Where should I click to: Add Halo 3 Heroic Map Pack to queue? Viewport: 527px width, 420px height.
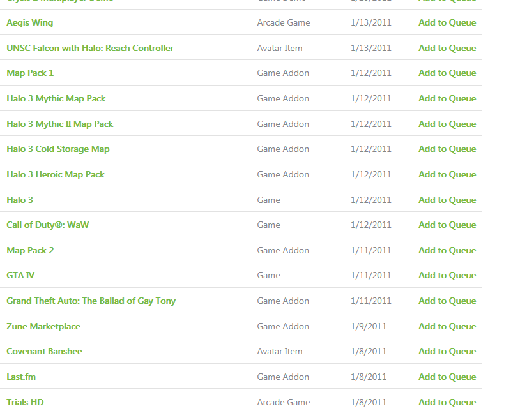coord(447,174)
